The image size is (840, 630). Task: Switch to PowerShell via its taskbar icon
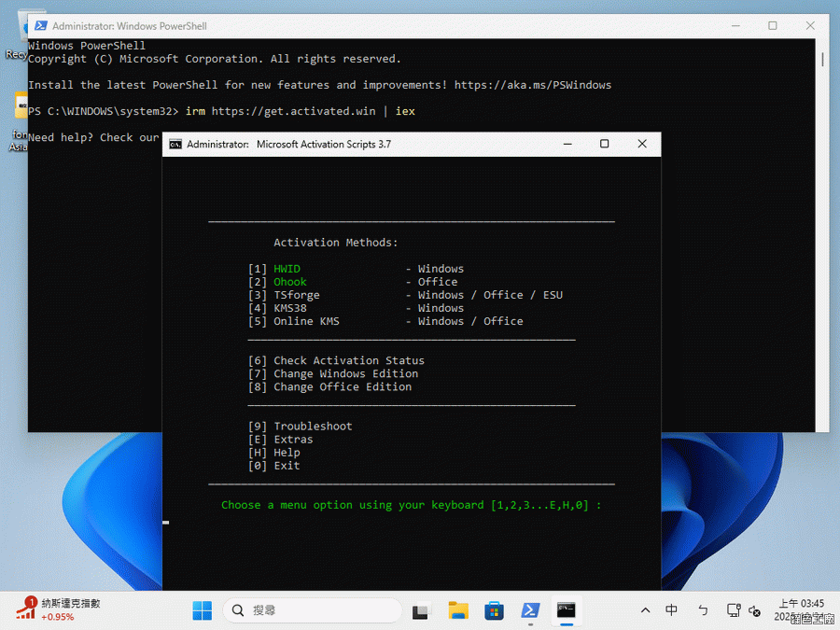pos(529,610)
